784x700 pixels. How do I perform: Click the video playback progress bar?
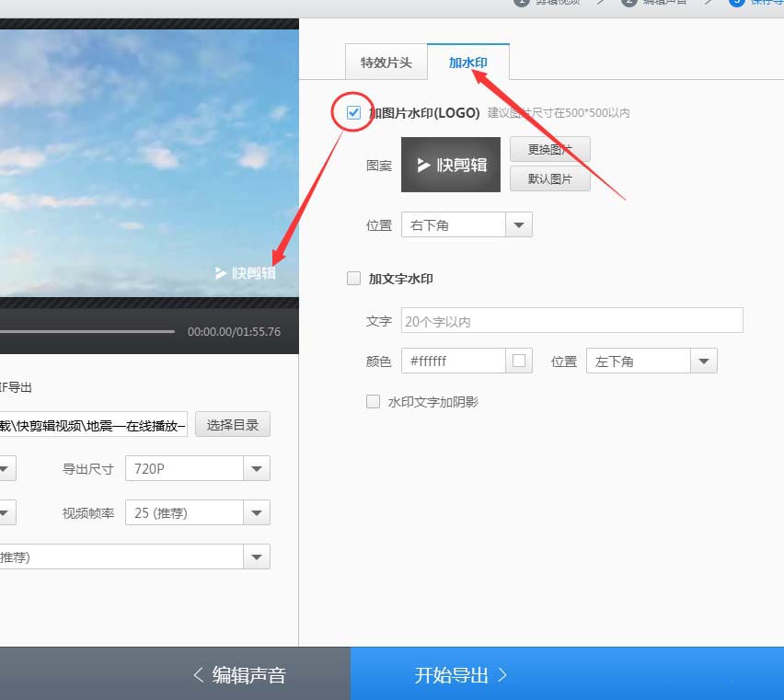(87, 331)
